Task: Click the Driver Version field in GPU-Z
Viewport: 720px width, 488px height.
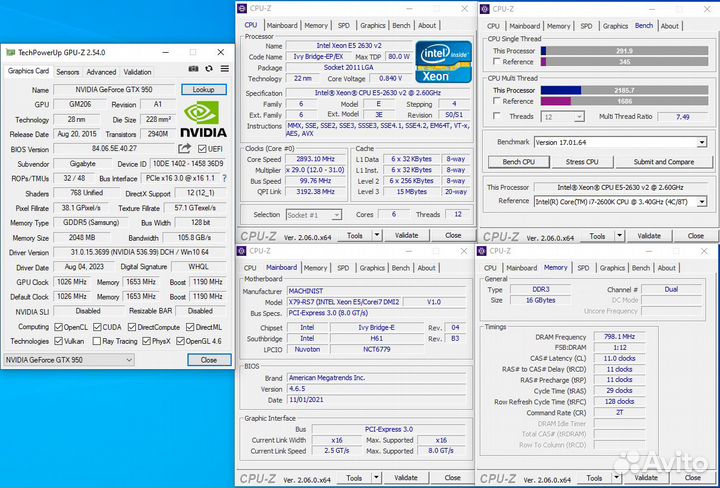Action: [140, 252]
